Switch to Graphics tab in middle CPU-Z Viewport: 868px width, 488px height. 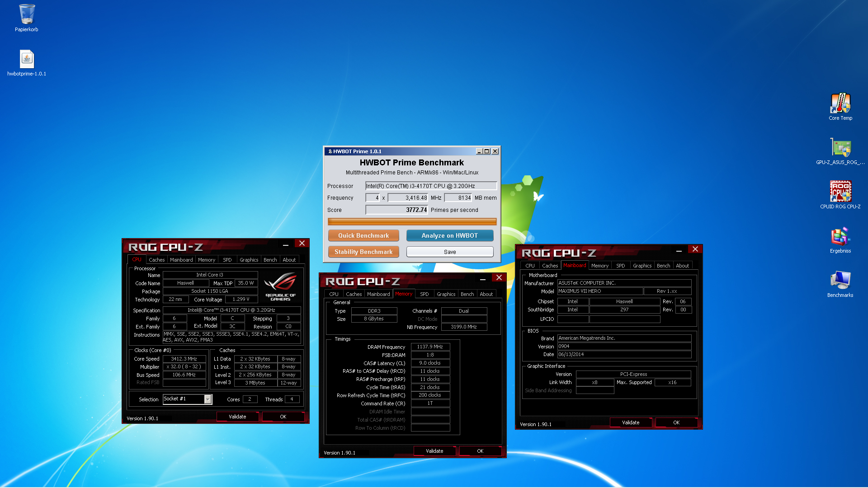446,294
